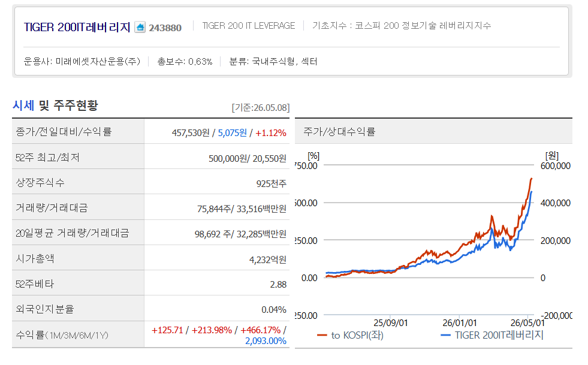Click the to KOSPI(좌) legend entry
Viewport: 588px width, 365px height.
pos(350,336)
